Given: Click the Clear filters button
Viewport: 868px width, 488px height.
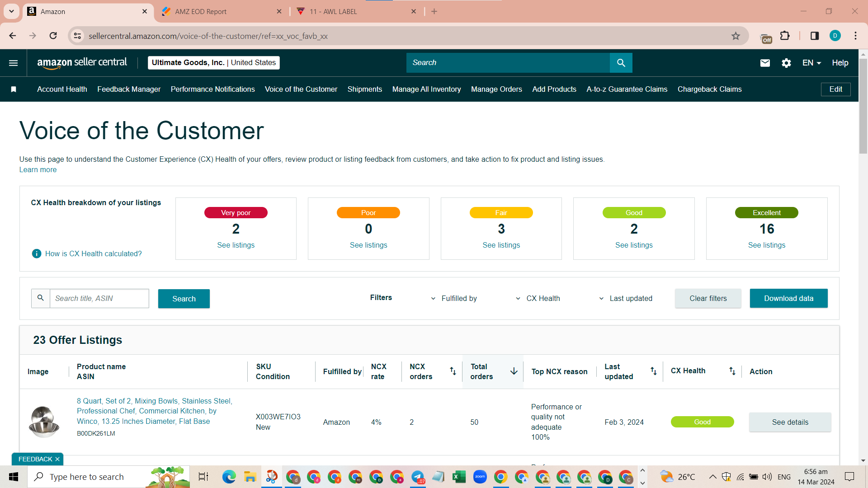Looking at the screenshot, I should (x=708, y=298).
